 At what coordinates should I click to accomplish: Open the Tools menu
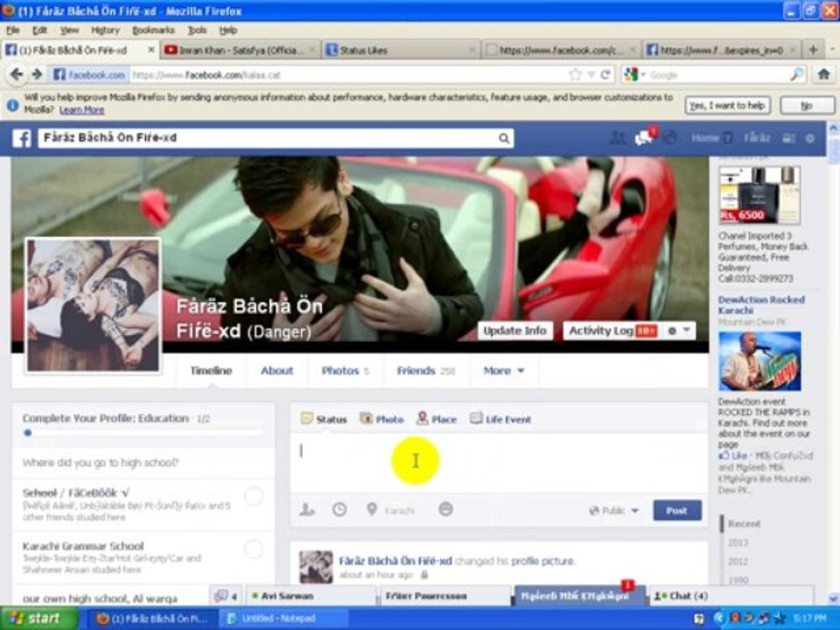click(x=197, y=31)
